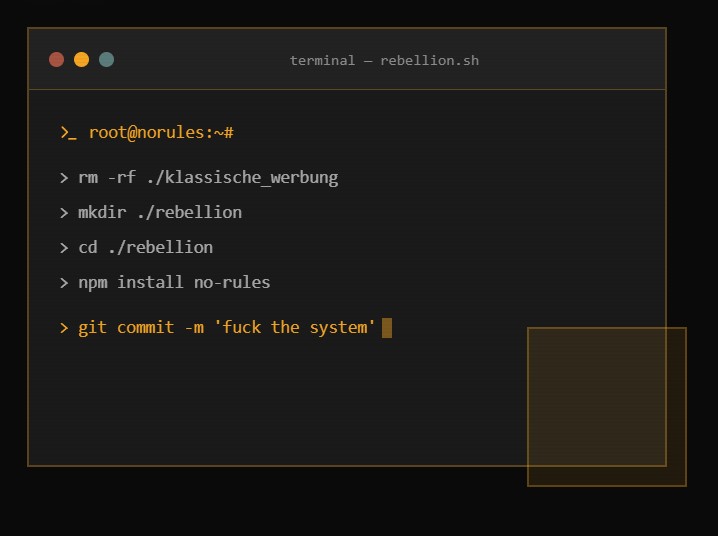Hit the teal maximize dot

pyautogui.click(x=106, y=60)
